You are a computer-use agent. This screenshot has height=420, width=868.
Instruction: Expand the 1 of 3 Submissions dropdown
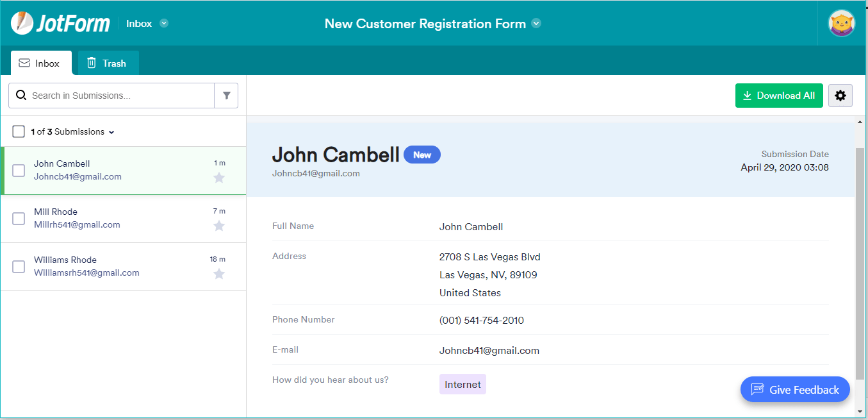(111, 132)
